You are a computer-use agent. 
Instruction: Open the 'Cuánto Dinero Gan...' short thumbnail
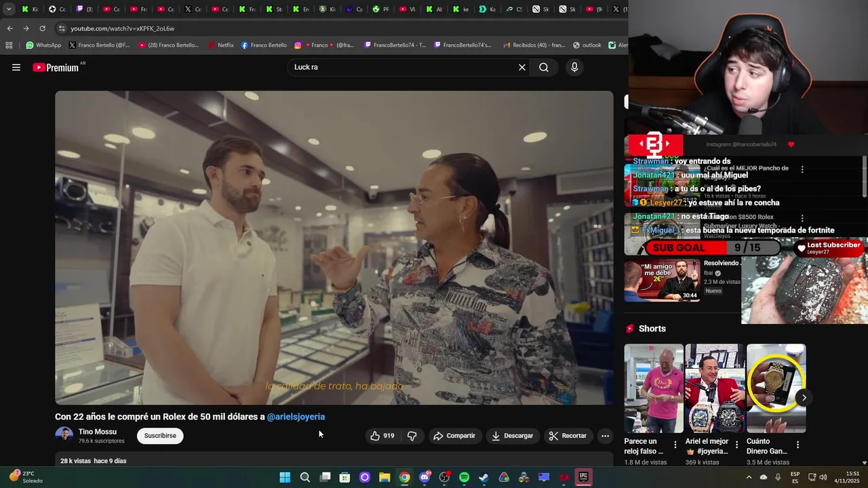[x=776, y=388]
